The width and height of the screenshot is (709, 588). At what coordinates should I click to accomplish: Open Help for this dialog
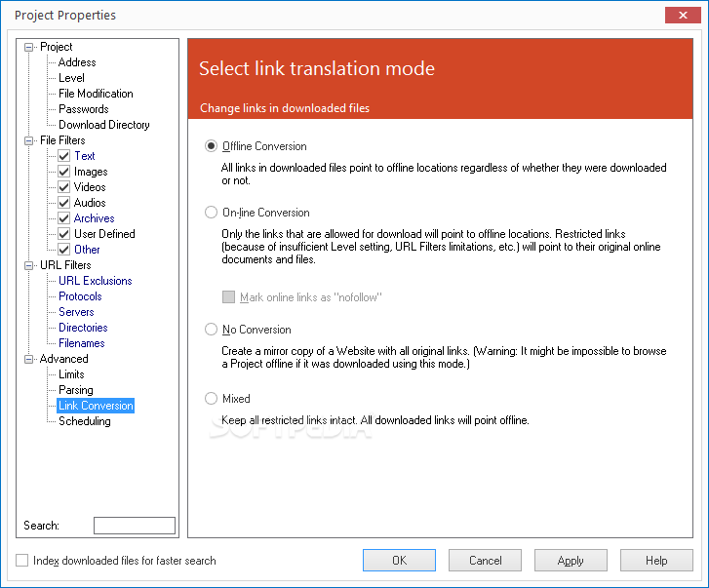(656, 561)
